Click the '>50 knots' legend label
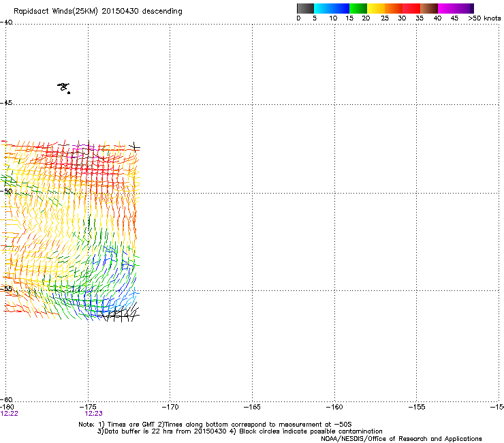The width and height of the screenshot is (504, 443). click(484, 18)
